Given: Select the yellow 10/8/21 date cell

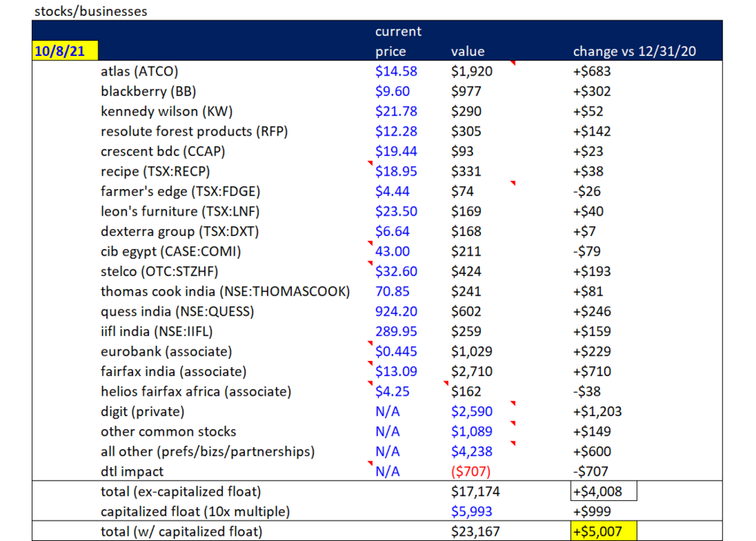Looking at the screenshot, I should point(65,51).
